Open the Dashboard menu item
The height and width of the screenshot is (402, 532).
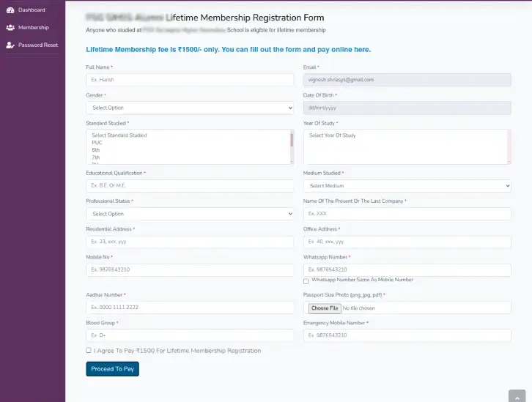tap(32, 10)
